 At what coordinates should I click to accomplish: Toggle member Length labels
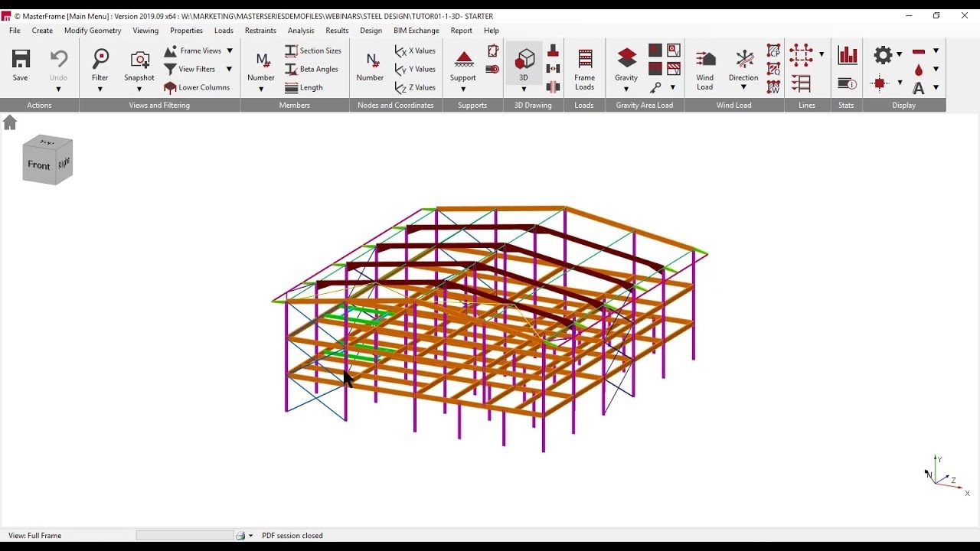click(x=304, y=87)
